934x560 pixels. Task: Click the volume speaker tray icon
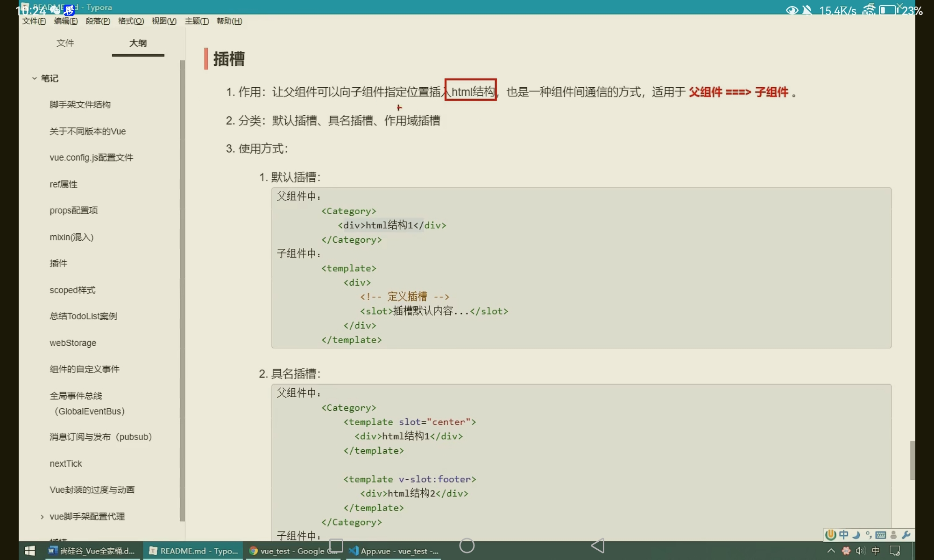pos(860,551)
